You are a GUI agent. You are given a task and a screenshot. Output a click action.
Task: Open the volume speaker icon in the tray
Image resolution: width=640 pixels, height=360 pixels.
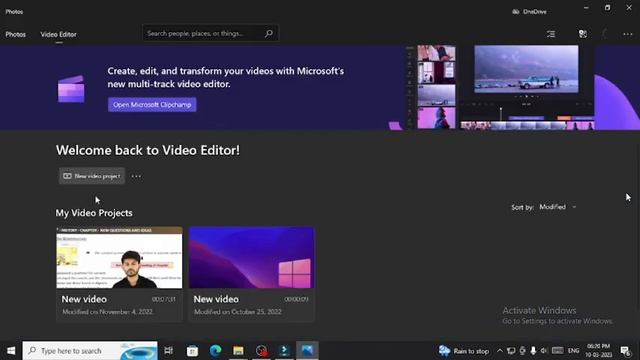point(544,351)
